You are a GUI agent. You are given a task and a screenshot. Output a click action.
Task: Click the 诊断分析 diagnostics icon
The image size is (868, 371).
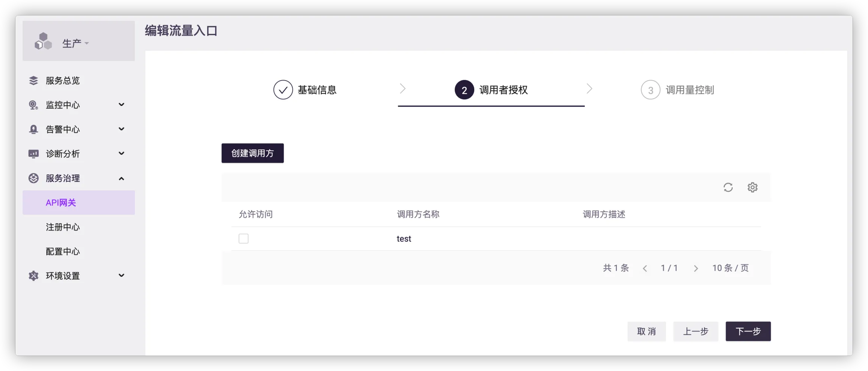[x=34, y=154]
